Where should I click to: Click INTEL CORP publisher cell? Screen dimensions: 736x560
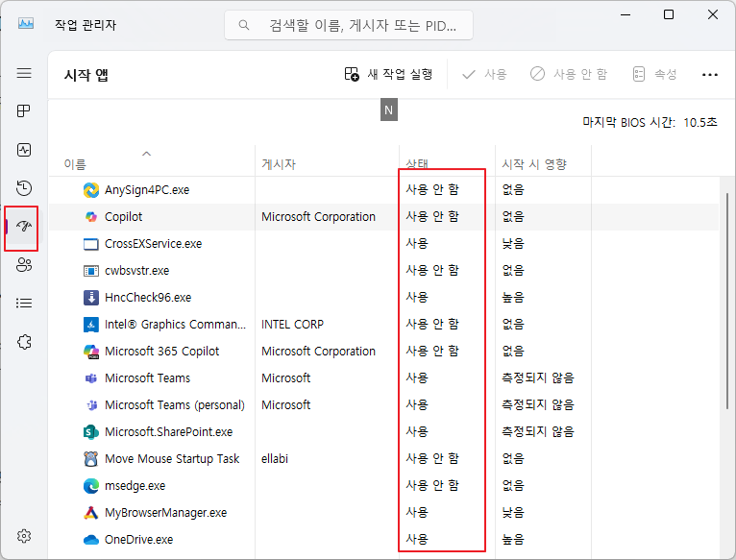pyautogui.click(x=292, y=325)
